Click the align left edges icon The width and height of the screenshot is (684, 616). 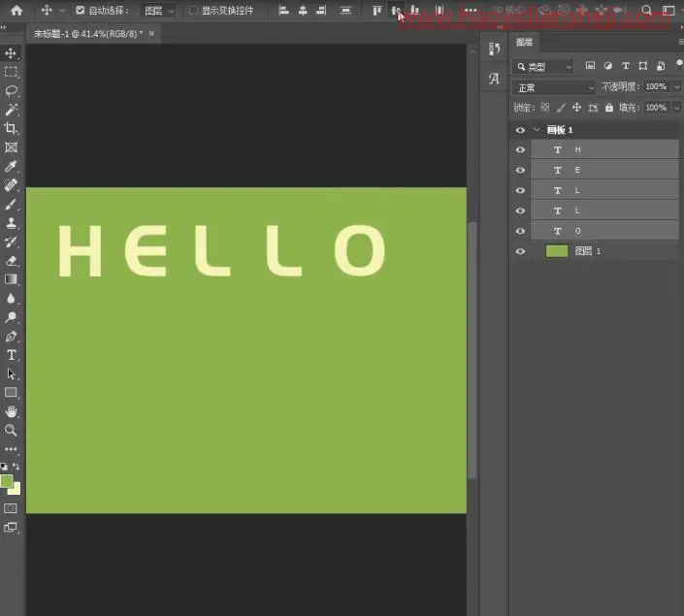(x=284, y=10)
